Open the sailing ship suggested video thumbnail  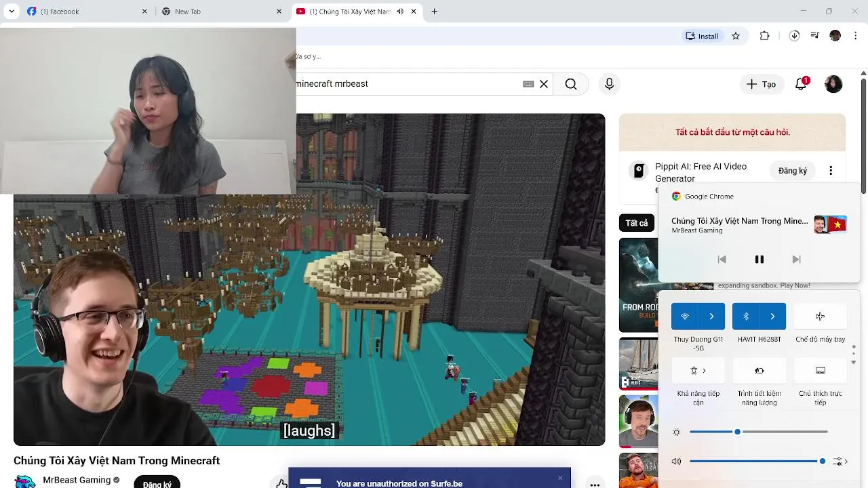[x=638, y=363]
